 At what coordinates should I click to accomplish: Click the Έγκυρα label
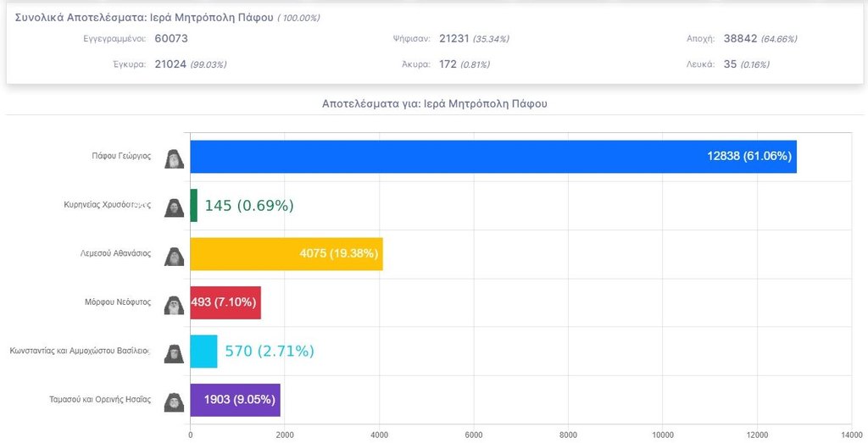[130, 64]
